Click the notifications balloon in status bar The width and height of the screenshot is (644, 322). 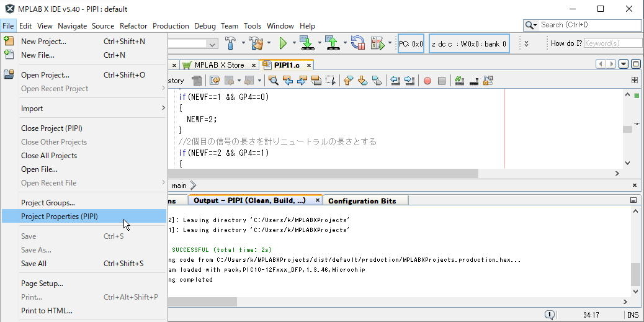coord(550,315)
